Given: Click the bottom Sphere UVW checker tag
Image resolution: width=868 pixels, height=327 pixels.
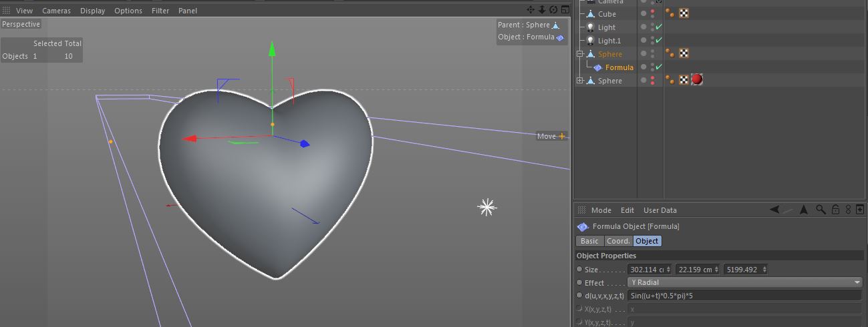Looking at the screenshot, I should [684, 80].
